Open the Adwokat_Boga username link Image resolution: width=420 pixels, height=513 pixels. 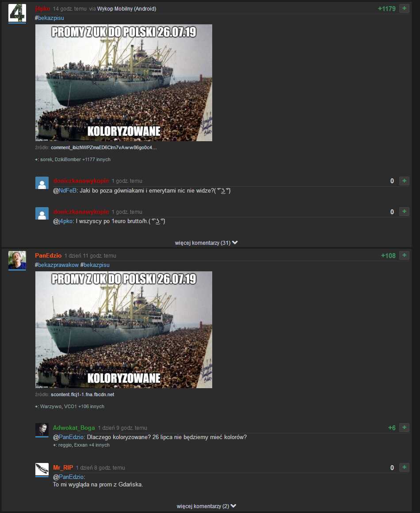[74, 428]
